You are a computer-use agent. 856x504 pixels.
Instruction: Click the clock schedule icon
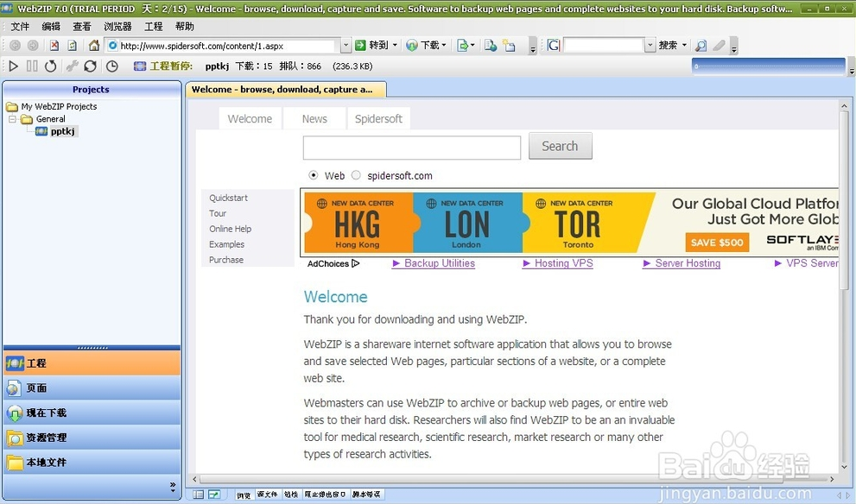coord(112,66)
